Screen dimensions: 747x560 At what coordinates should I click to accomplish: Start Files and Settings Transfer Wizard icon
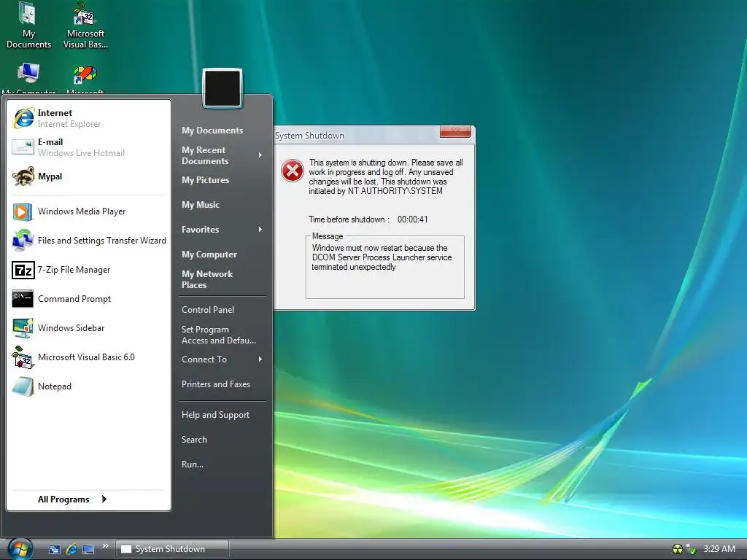coord(23,241)
